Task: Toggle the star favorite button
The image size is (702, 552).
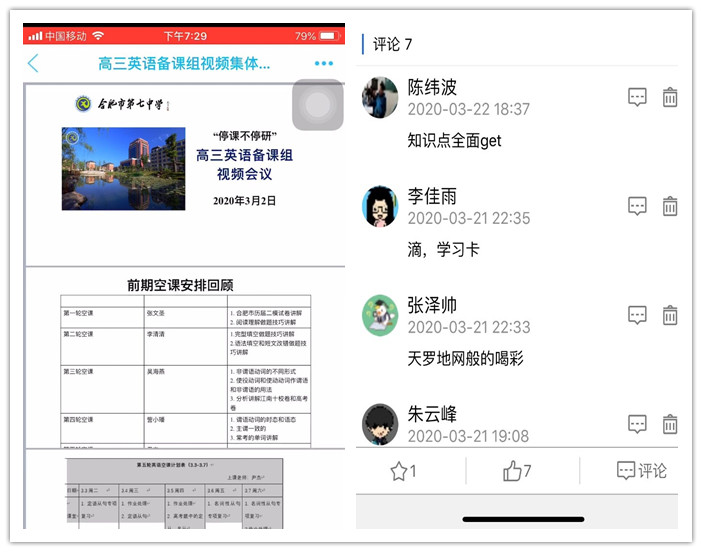Action: (x=403, y=471)
